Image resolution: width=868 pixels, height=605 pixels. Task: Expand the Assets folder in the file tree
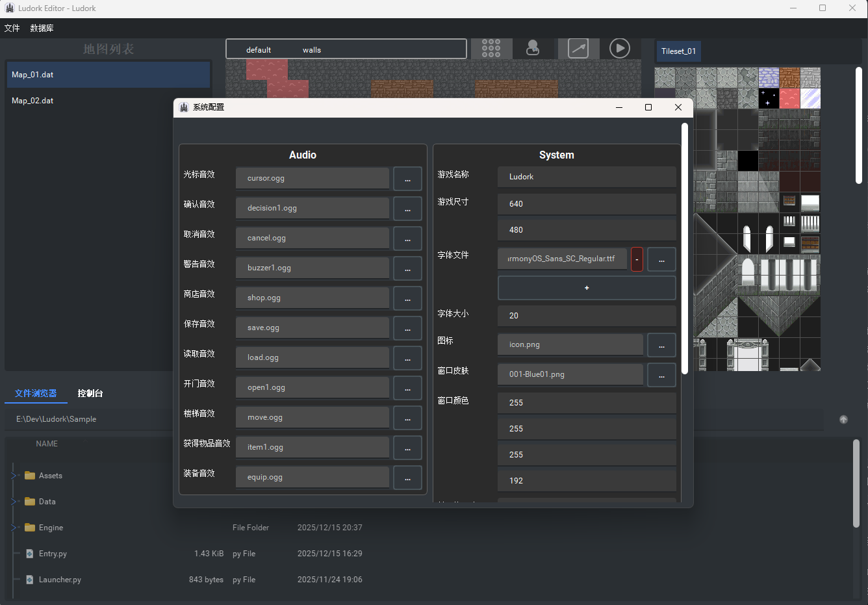coord(14,476)
